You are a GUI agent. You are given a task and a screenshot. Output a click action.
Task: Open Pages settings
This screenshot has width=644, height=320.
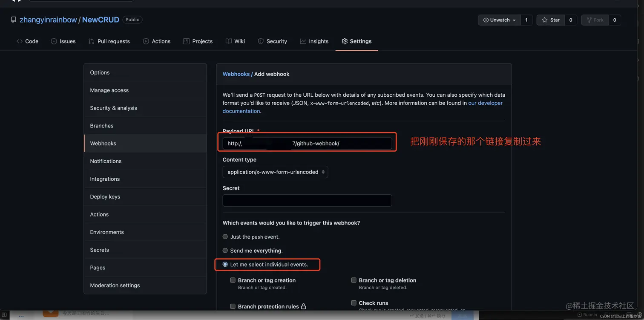(x=145, y=268)
